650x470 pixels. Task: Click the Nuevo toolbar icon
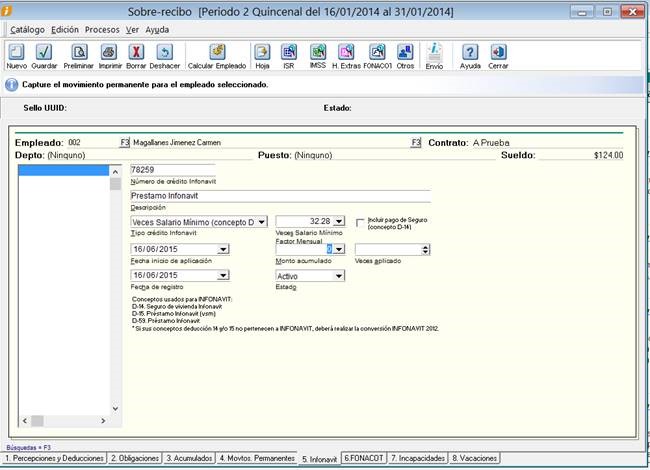(17, 52)
